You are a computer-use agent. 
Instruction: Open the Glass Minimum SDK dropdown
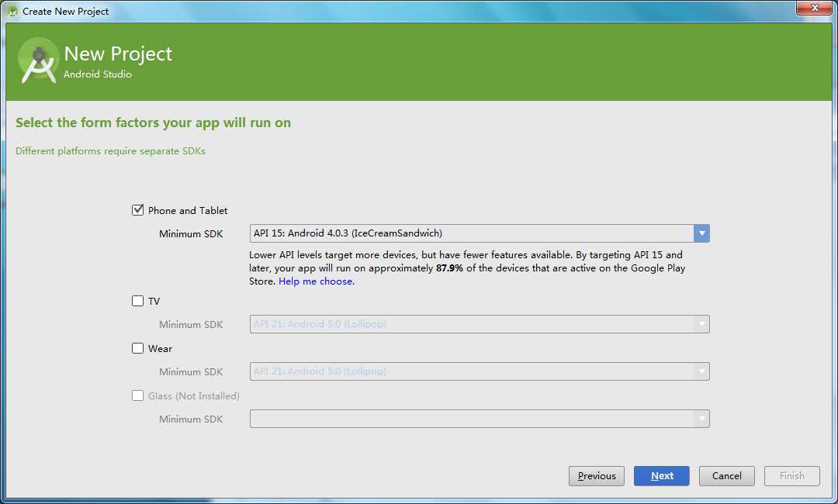480,419
